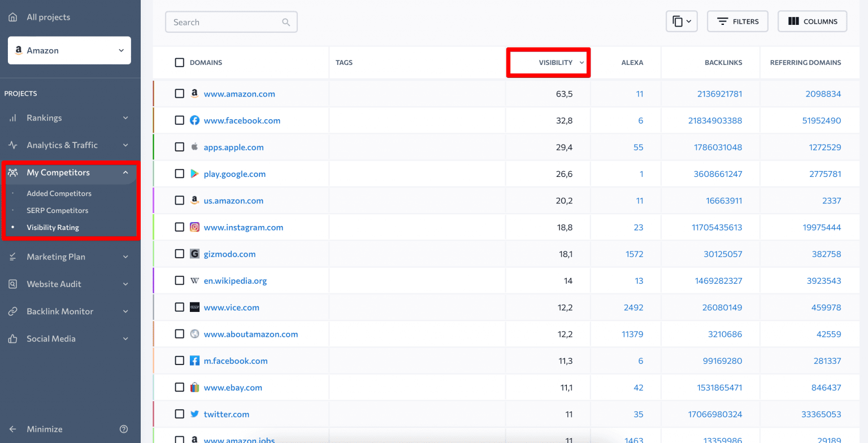The image size is (868, 443).
Task: Check the www.amazon.com row checkbox
Action: pyautogui.click(x=180, y=94)
